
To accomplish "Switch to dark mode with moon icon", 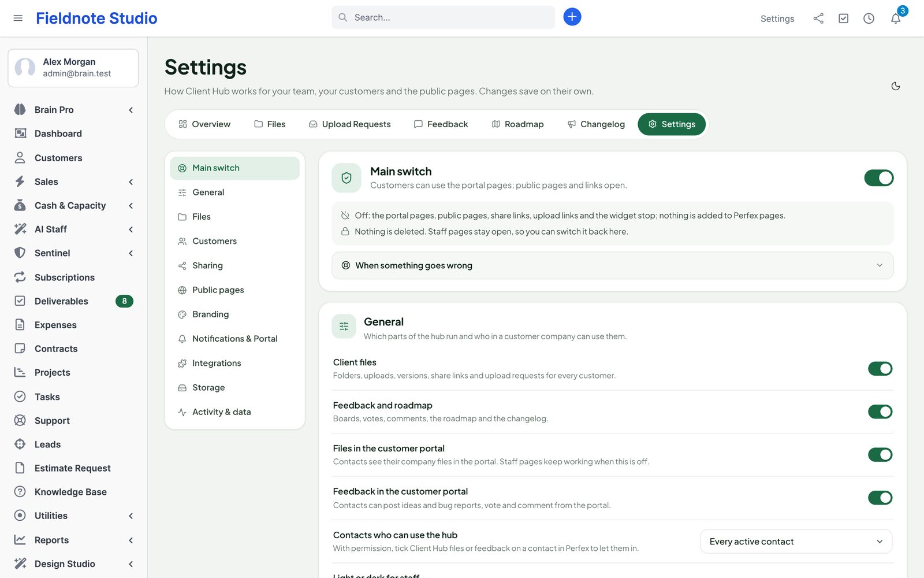I will point(896,86).
